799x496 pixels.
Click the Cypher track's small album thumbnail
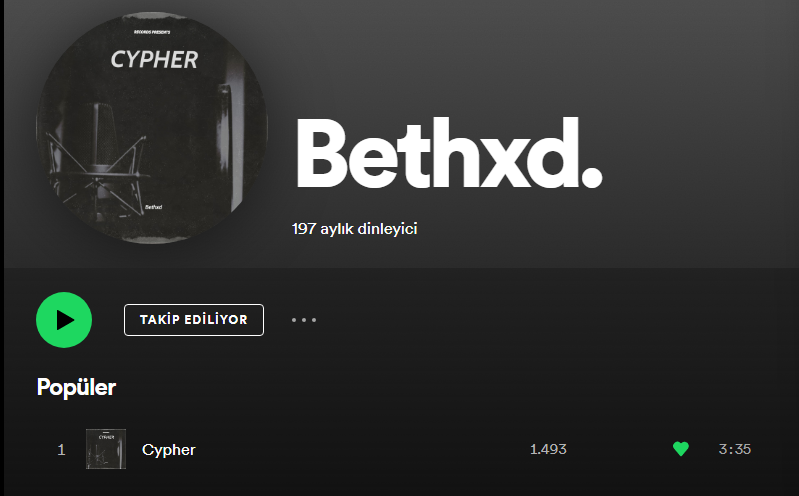[106, 449]
